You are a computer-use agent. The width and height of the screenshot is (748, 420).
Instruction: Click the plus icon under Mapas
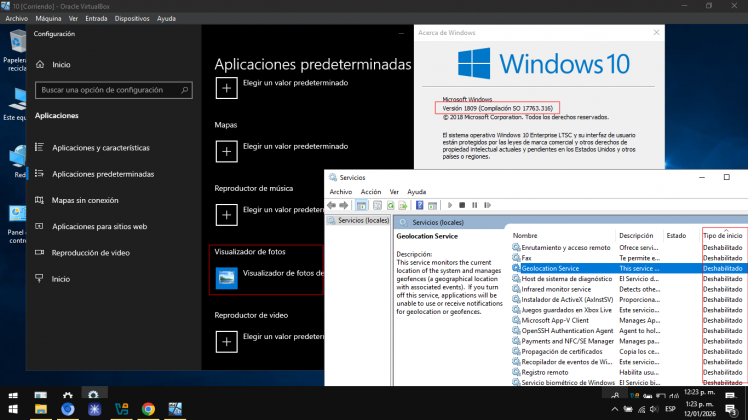[227, 151]
